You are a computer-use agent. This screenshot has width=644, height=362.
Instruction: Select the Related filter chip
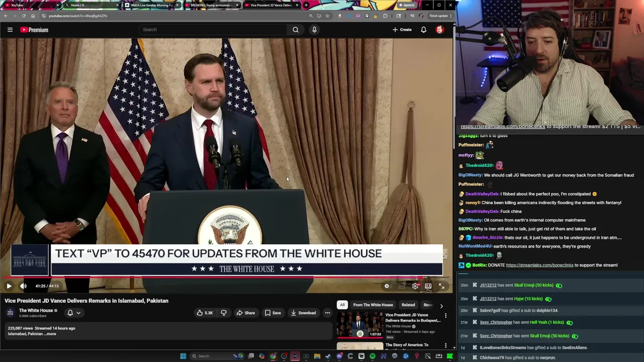click(408, 305)
